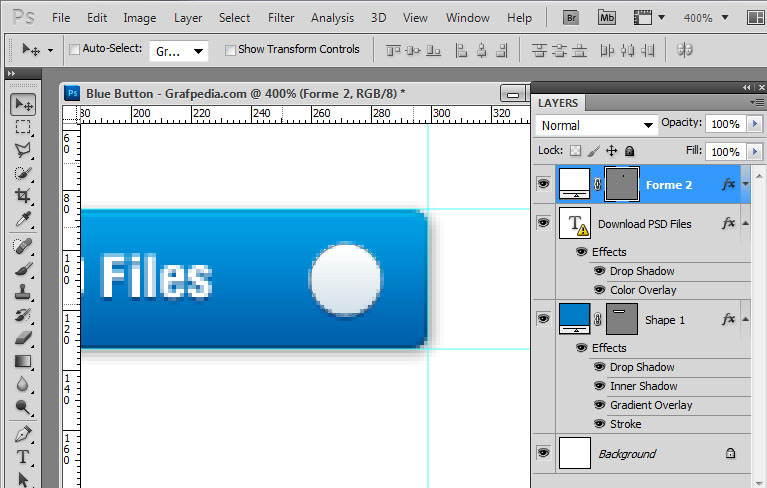Image resolution: width=767 pixels, height=488 pixels.
Task: Collapse effects of Download PSD Files layer
Action: [x=745, y=223]
